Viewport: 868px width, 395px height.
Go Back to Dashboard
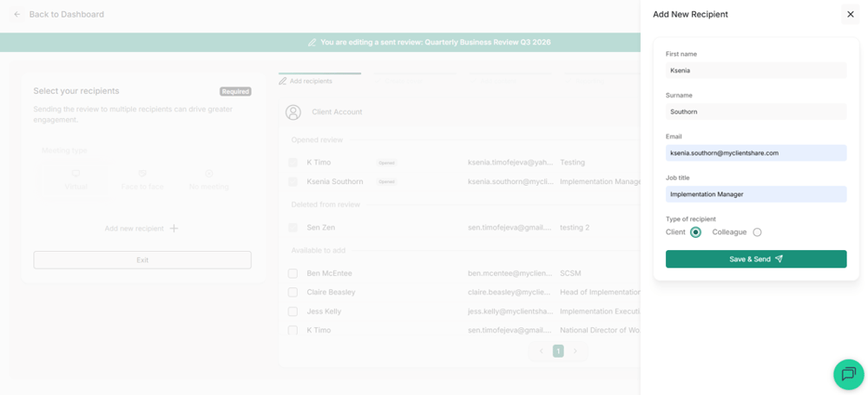[67, 15]
